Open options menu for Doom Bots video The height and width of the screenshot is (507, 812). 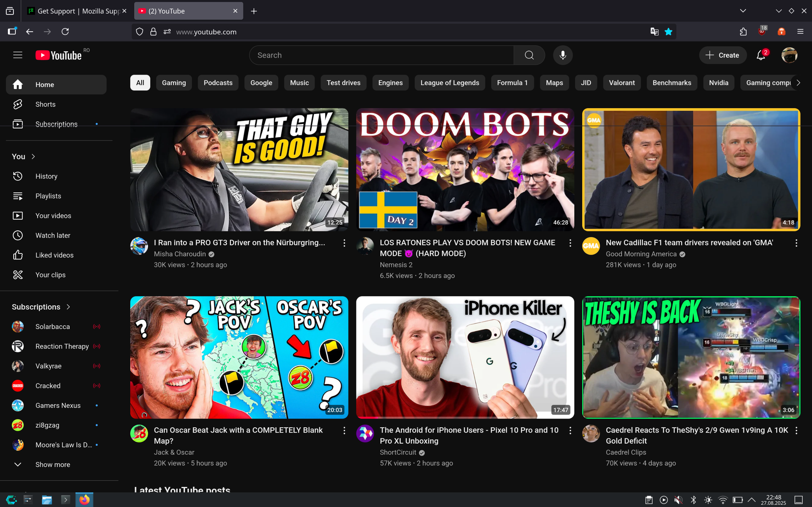click(x=570, y=243)
